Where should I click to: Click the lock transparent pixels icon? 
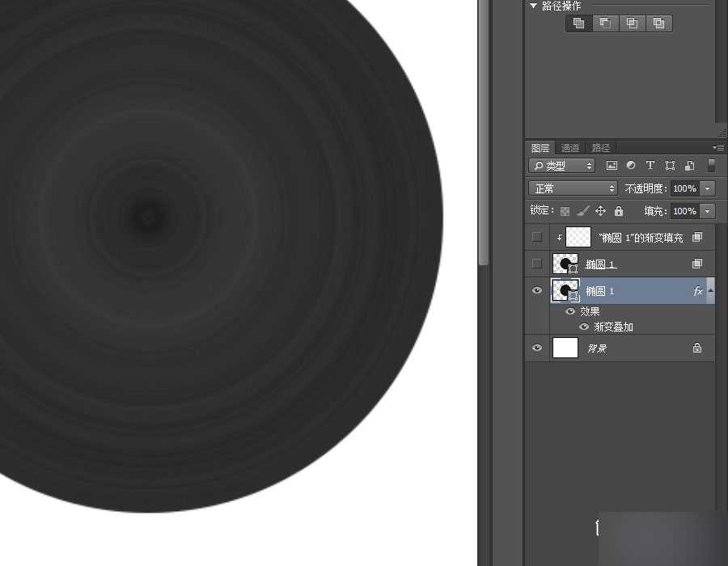565,211
